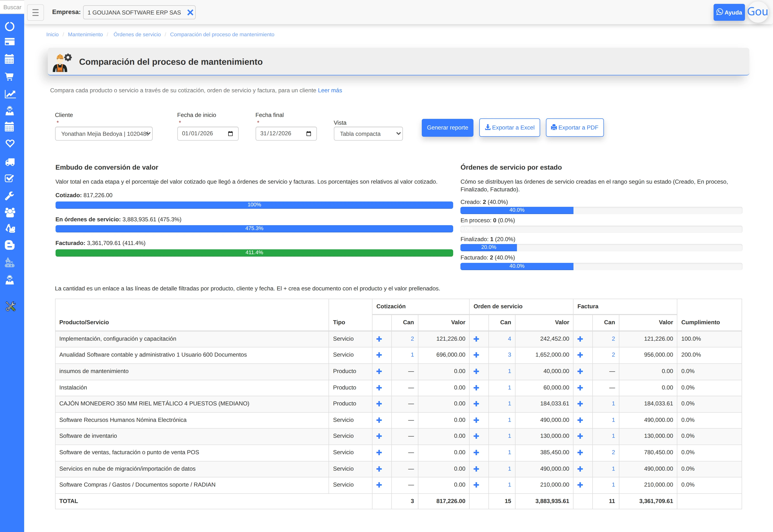This screenshot has width=773, height=532.
Task: Add invoice for insumos de mantenimiento row
Action: [580, 371]
